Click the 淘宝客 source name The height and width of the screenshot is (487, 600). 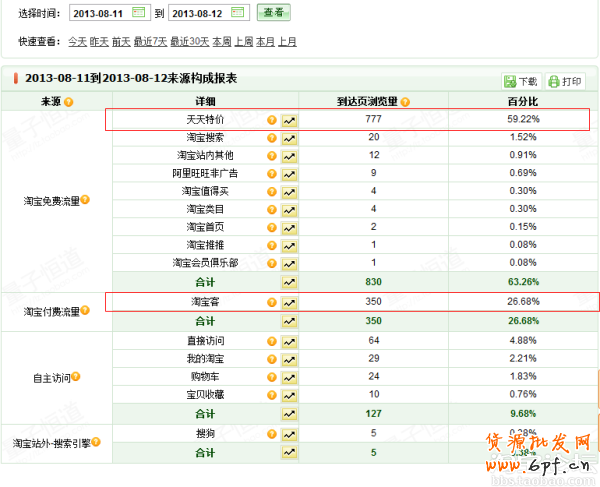click(205, 302)
